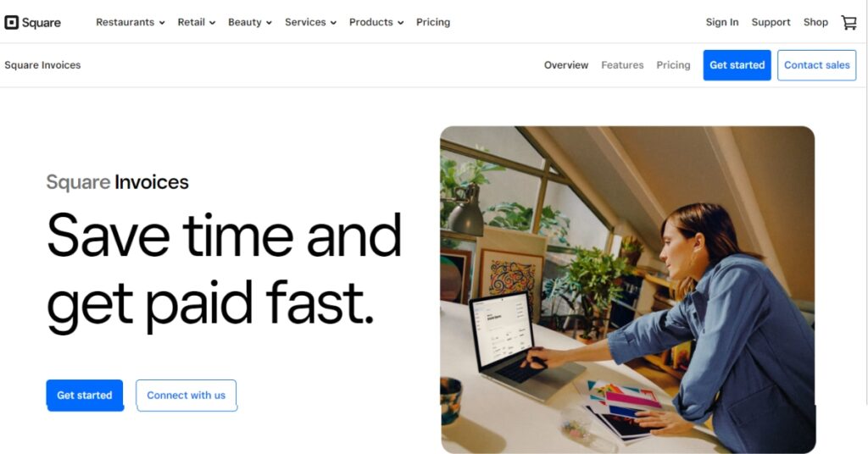Click the Sign In link

point(722,22)
